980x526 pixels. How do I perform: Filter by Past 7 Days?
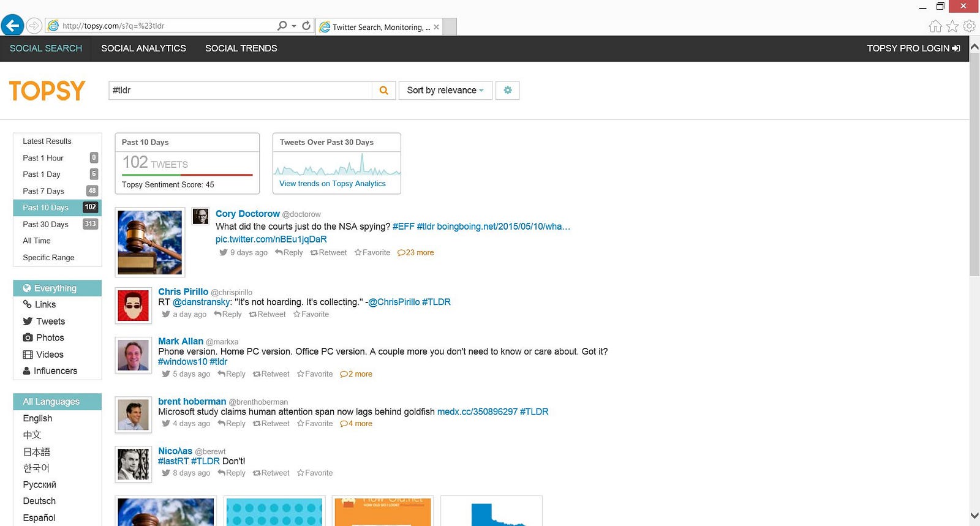pyautogui.click(x=58, y=191)
